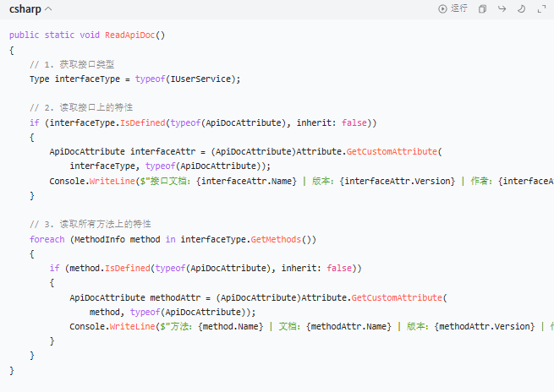Run the C# code snippet

coord(453,8)
